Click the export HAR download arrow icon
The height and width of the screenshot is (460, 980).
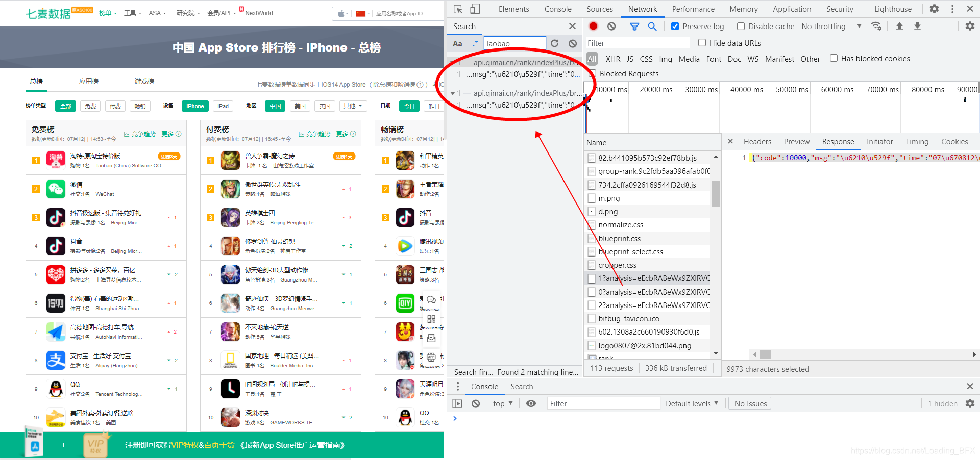click(x=917, y=26)
